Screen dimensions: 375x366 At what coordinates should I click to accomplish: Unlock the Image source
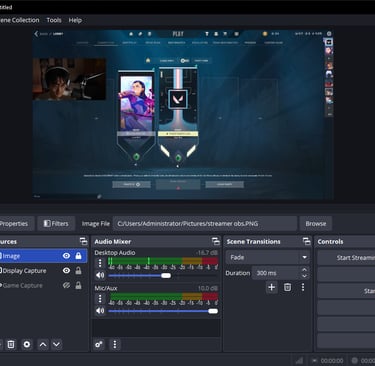[x=78, y=256]
